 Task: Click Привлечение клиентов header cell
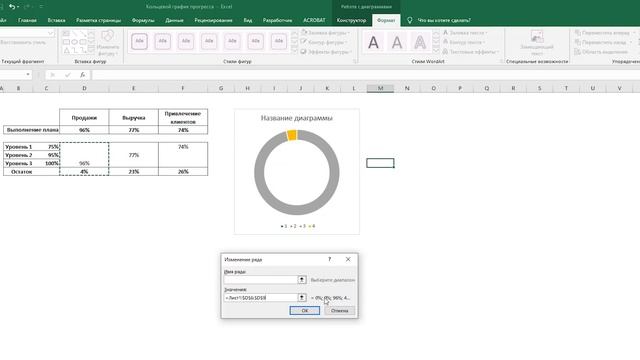pyautogui.click(x=183, y=118)
